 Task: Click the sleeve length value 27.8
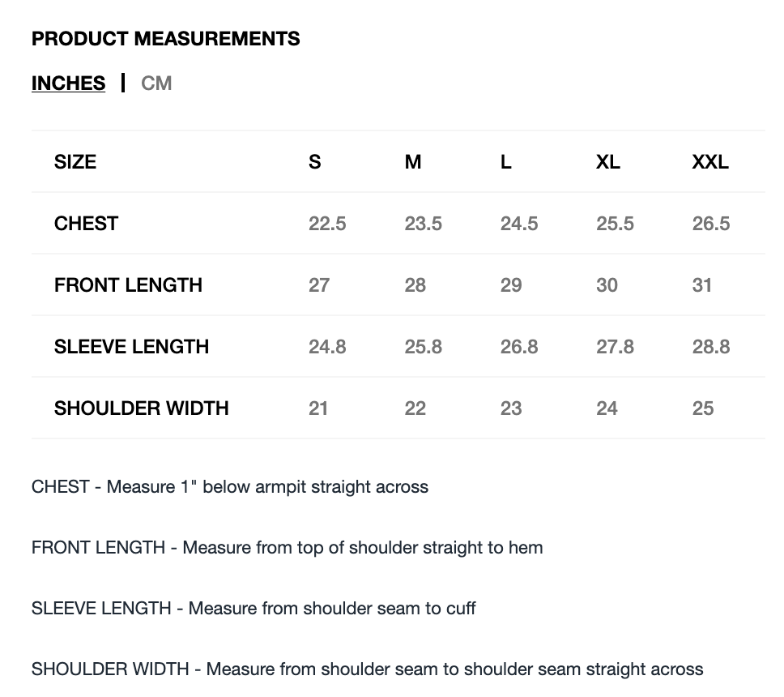tap(615, 347)
